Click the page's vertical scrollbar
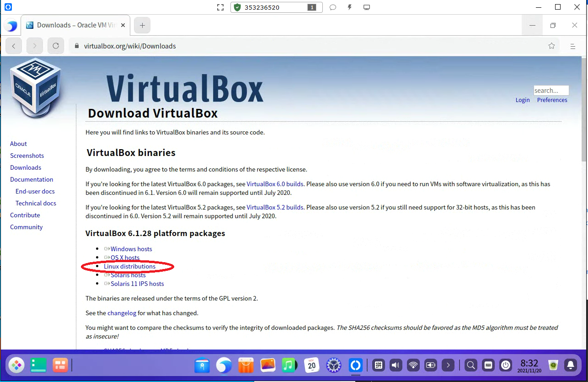 tap(584, 109)
